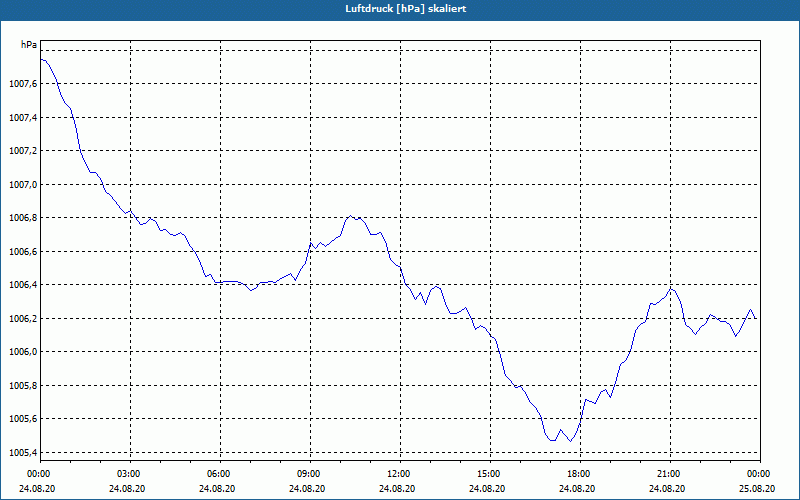
Task: Click the 1006,2 y-axis value
Action: (23, 319)
